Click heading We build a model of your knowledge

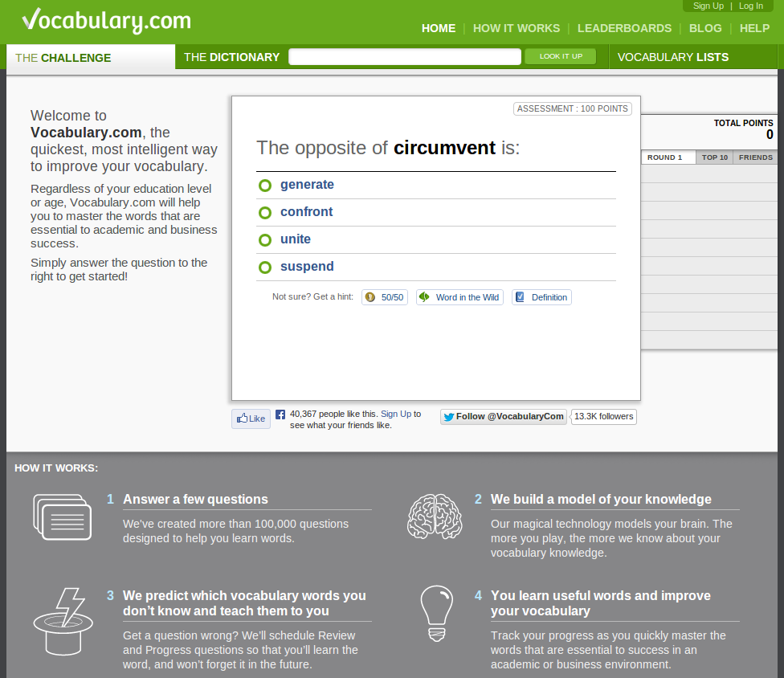pyautogui.click(x=601, y=499)
